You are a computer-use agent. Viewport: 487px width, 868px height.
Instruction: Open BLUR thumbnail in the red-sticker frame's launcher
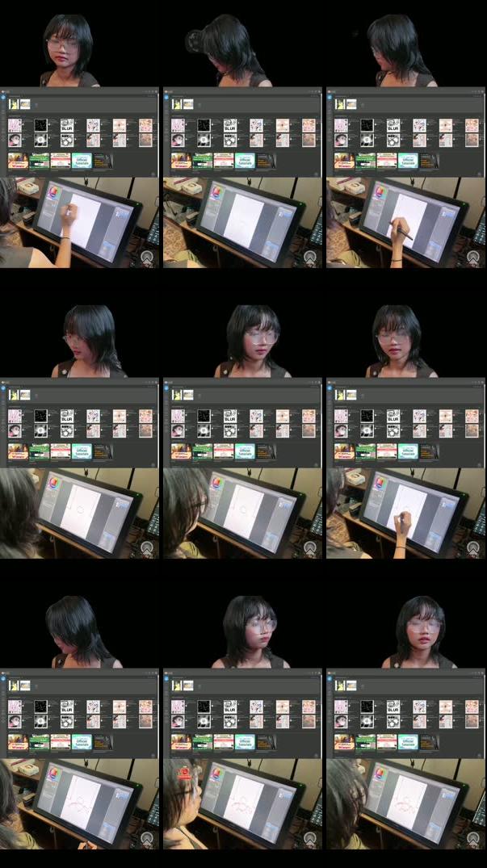coord(230,707)
